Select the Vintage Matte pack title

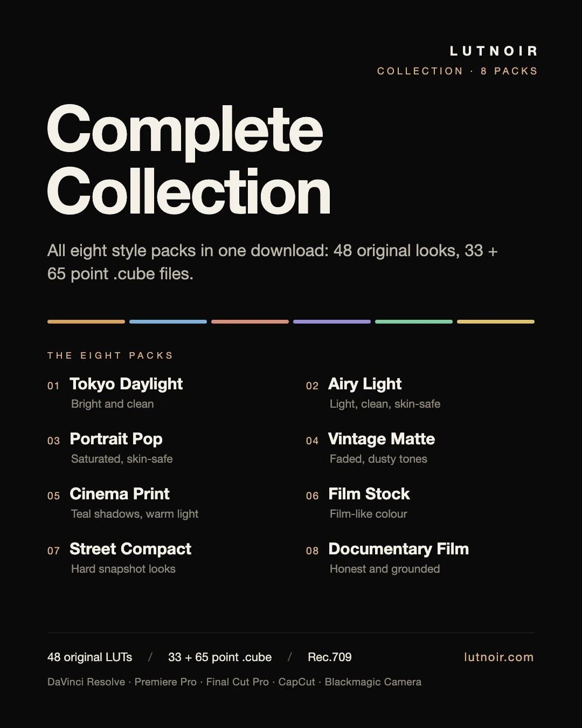pos(382,439)
